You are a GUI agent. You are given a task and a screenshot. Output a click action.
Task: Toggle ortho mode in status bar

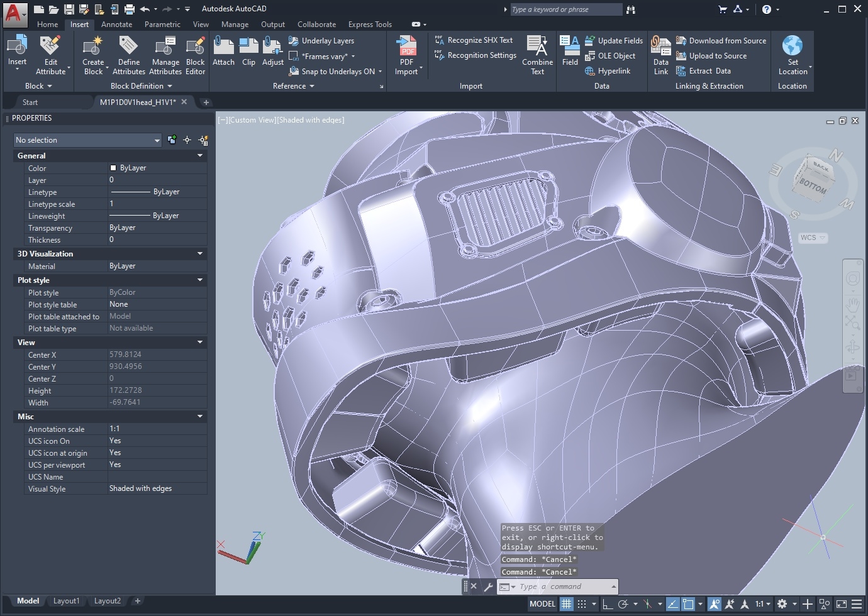[x=608, y=604]
